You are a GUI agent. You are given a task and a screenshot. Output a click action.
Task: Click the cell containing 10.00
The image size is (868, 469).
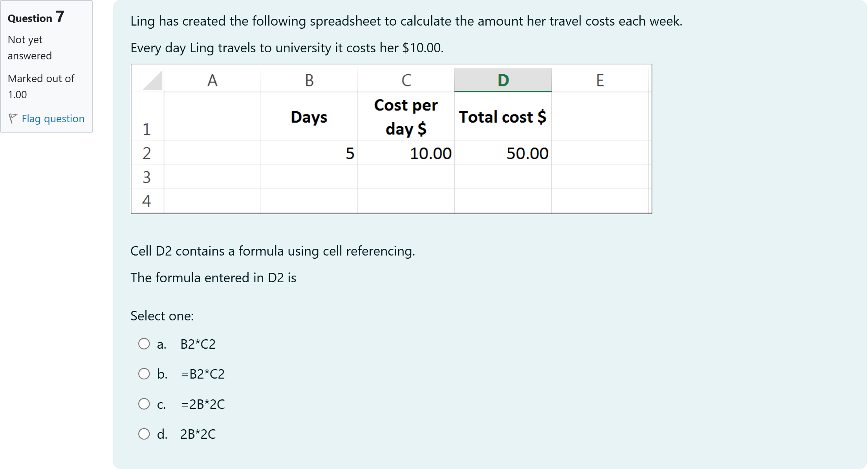point(406,153)
